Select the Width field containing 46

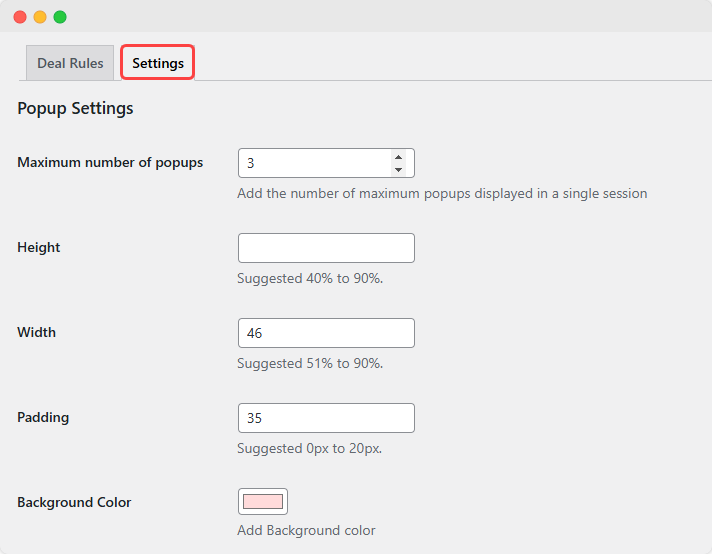pos(326,333)
